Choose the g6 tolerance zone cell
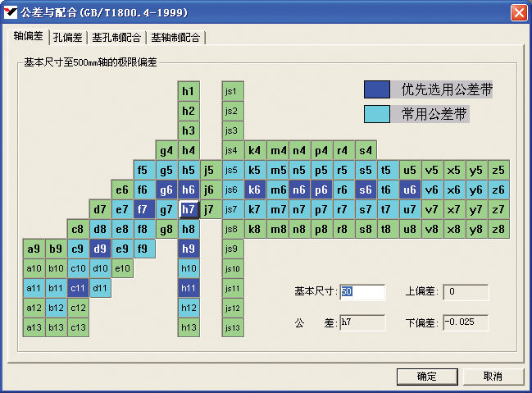 tap(166, 190)
